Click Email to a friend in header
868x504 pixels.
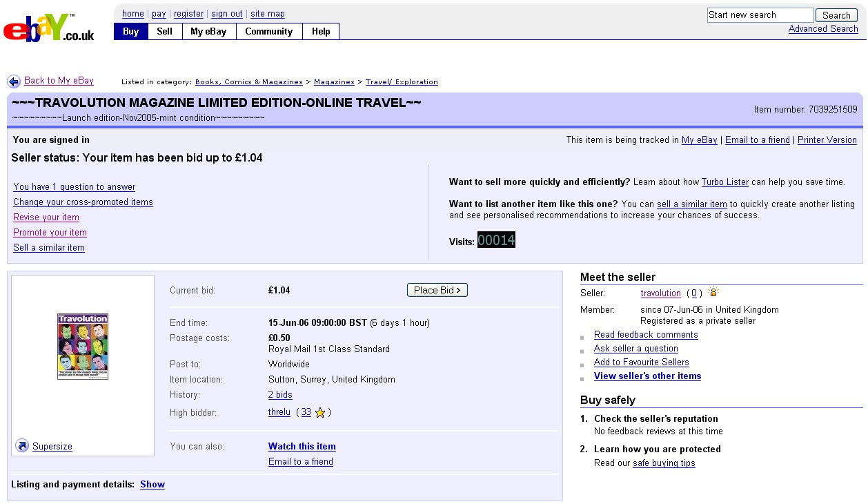(758, 140)
